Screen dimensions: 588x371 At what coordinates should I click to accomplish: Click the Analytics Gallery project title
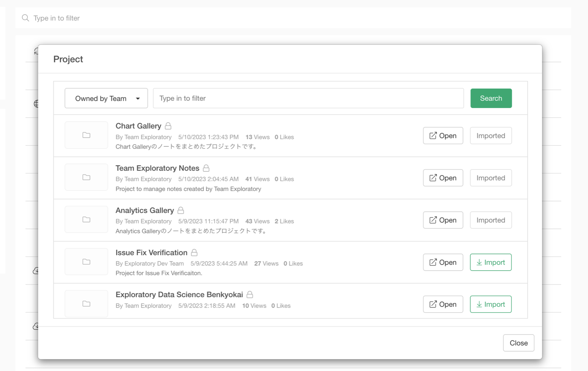[x=145, y=210]
